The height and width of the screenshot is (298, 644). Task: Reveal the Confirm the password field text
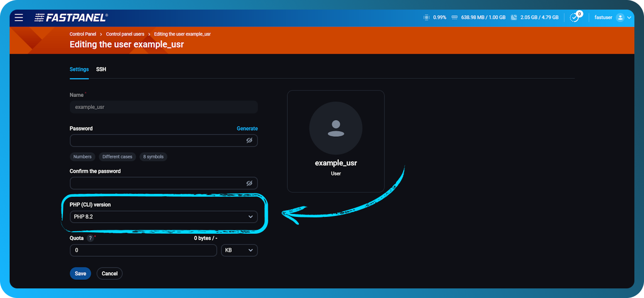pos(249,183)
